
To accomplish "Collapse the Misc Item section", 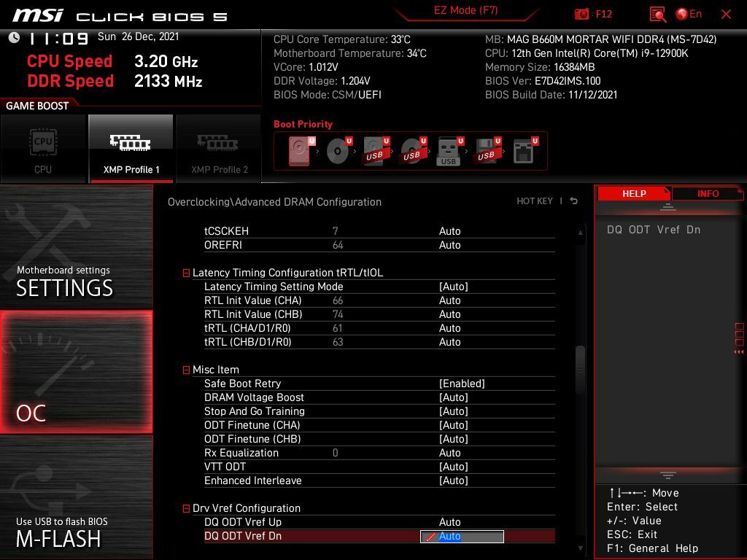I will coord(186,370).
